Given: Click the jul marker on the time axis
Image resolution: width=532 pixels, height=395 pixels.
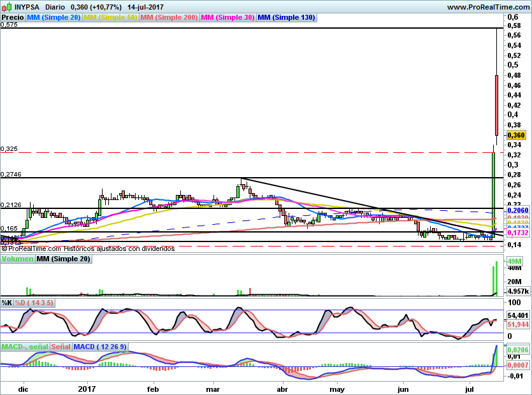Looking at the screenshot, I should point(470,387).
